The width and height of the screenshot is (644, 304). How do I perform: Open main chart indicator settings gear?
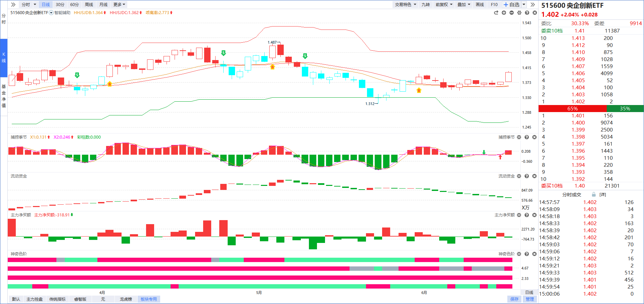519,13
